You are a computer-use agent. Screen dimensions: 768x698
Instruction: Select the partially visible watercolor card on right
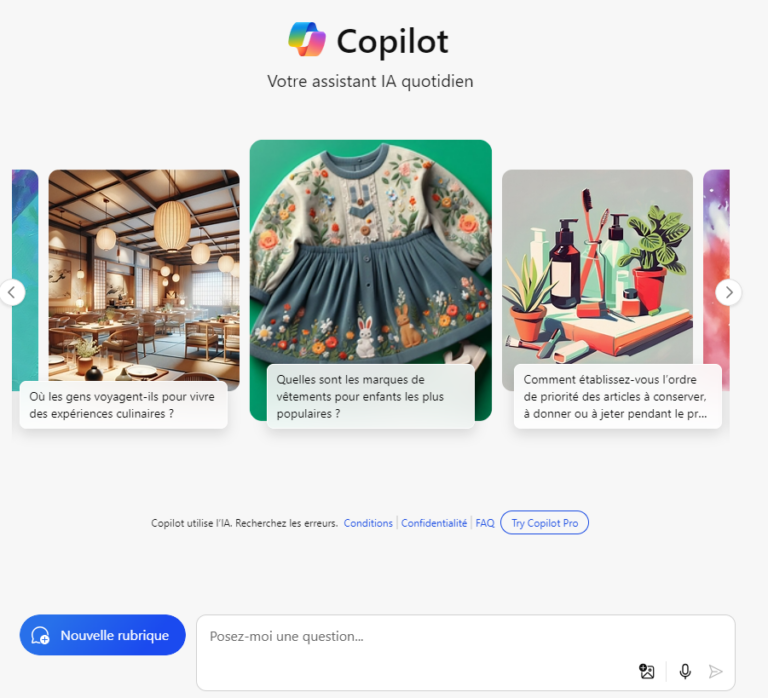tap(717, 279)
